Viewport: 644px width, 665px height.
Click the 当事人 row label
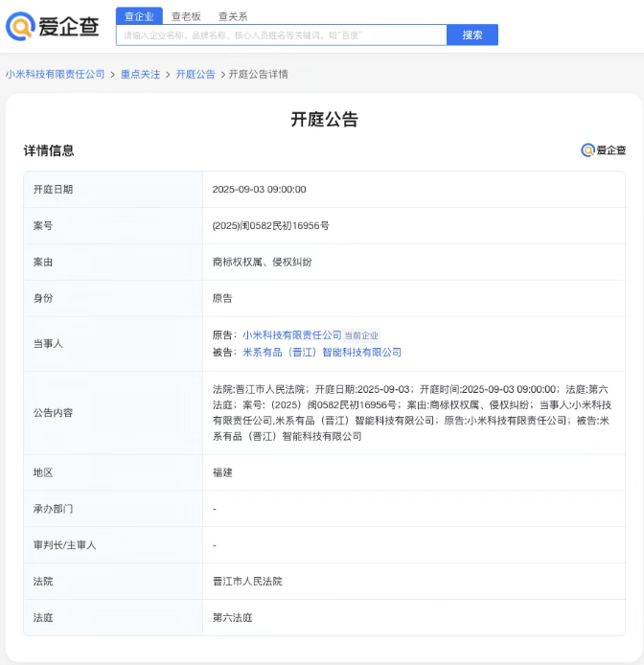48,344
